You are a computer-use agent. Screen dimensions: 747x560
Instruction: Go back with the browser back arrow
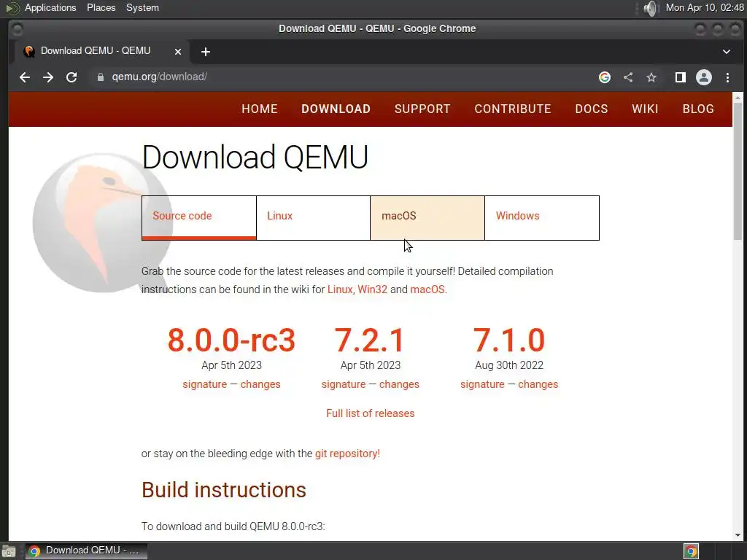(x=25, y=77)
